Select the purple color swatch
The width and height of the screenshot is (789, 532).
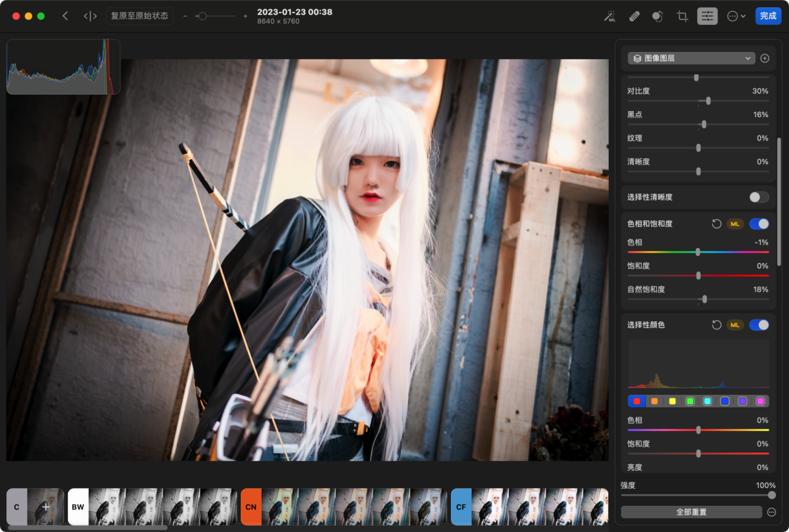pyautogui.click(x=742, y=401)
